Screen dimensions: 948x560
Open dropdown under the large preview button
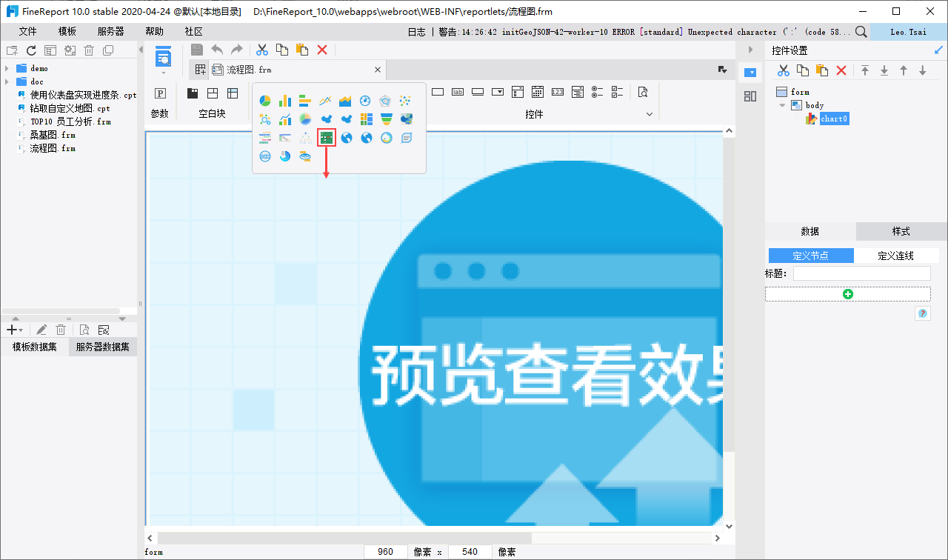point(164,73)
